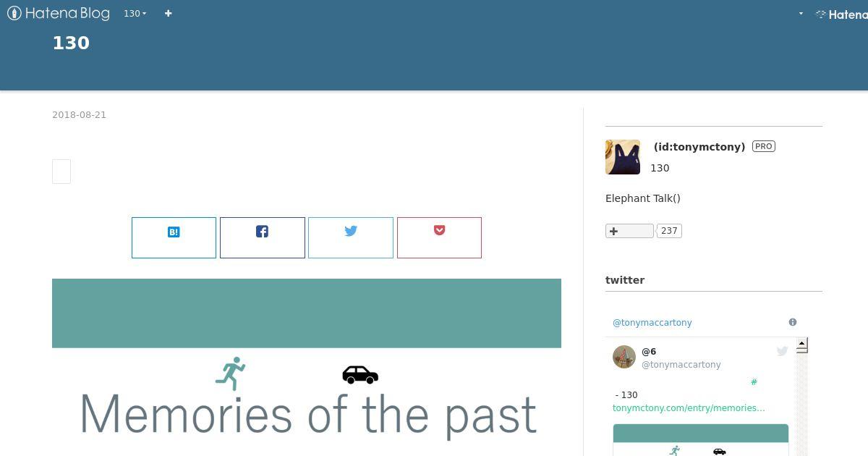Open the 130 blog dropdown menu

(x=135, y=13)
